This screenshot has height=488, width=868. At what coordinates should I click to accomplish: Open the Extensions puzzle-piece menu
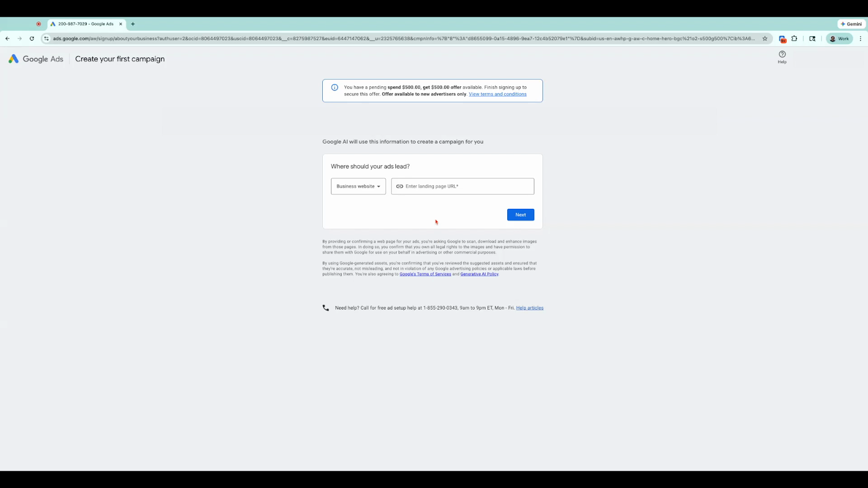point(794,38)
